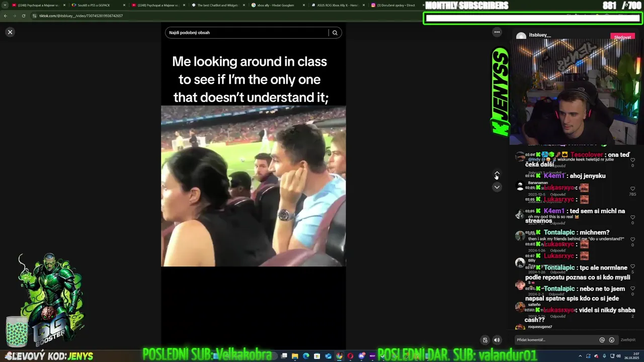Open the three-dot more options menu
644x362 pixels.
497,32
